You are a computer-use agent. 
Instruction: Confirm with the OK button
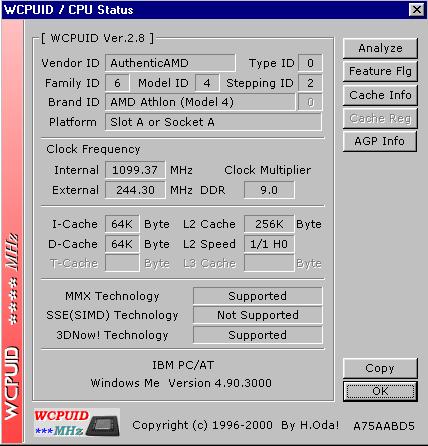pyautogui.click(x=380, y=391)
